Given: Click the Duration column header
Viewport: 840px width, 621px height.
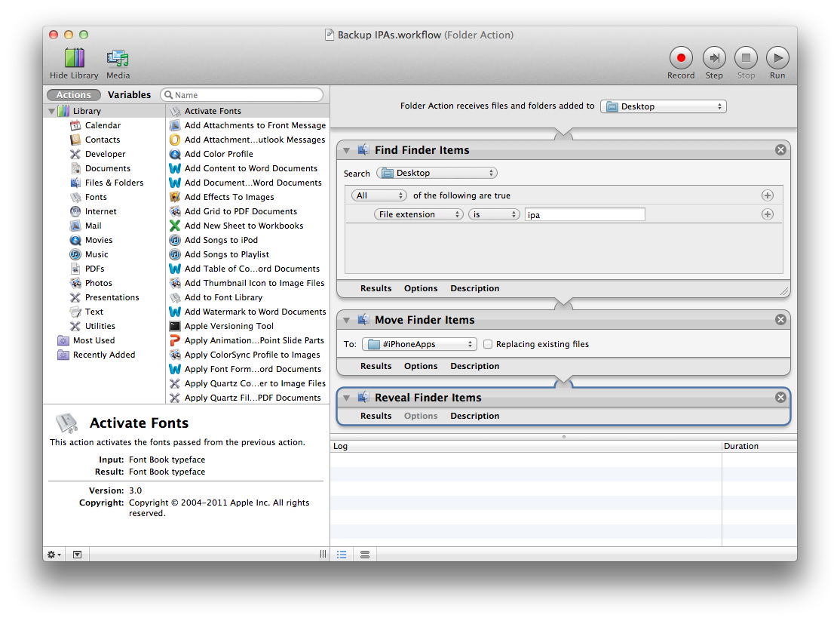Looking at the screenshot, I should [x=759, y=446].
